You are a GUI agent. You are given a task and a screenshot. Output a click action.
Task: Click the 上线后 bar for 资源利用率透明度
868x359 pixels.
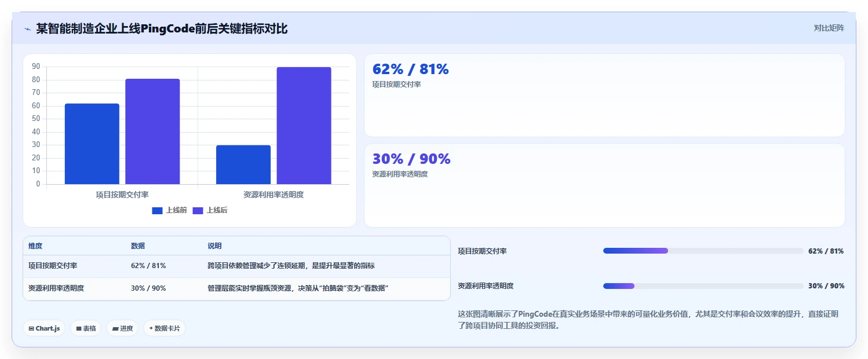tap(304, 126)
